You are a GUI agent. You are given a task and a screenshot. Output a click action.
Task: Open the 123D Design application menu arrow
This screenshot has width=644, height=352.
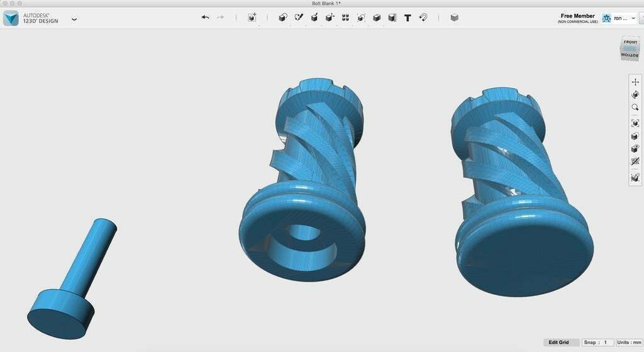coord(74,19)
